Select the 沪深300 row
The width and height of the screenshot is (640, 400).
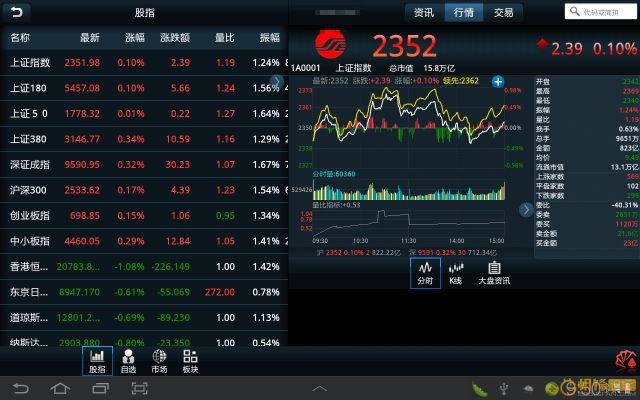pos(144,190)
